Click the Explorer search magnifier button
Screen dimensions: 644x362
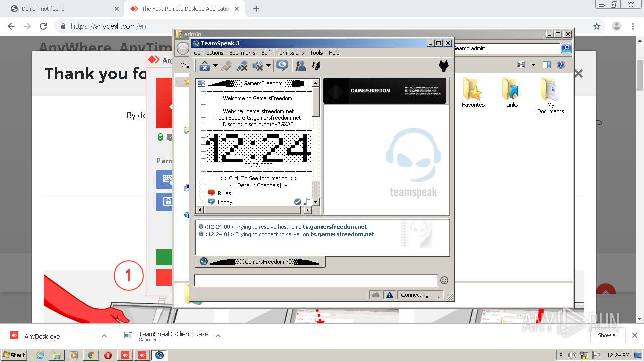click(566, 48)
